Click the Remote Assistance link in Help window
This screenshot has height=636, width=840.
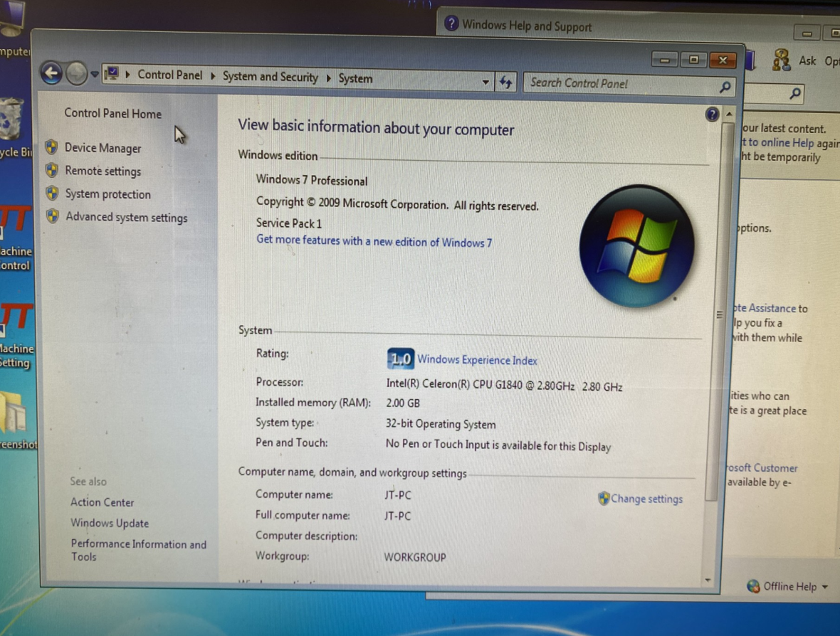click(765, 308)
